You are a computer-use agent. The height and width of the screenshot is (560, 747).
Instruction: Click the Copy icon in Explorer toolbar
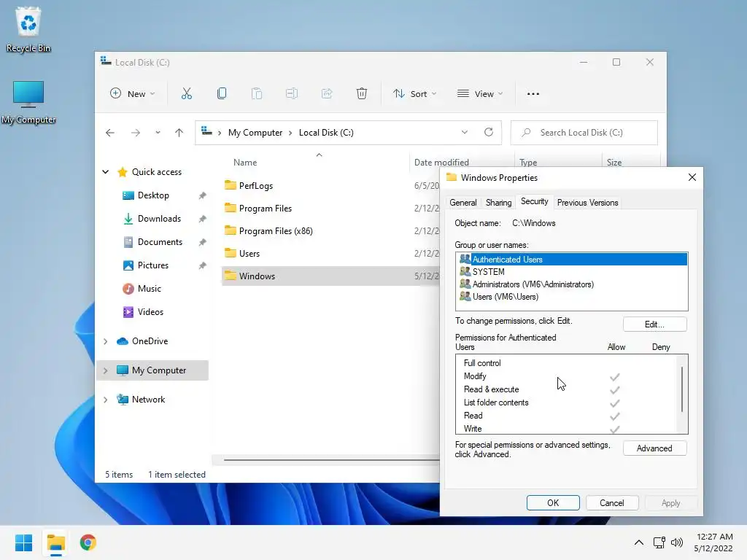pos(222,94)
